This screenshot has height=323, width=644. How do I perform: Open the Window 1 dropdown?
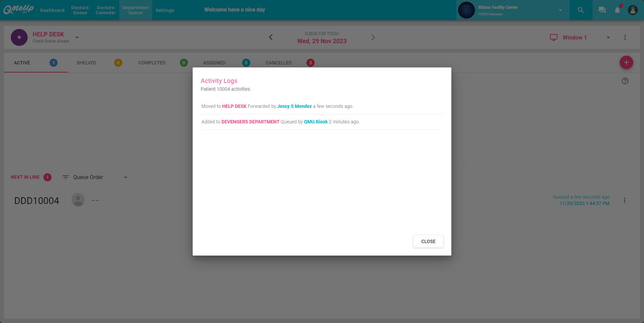point(608,37)
